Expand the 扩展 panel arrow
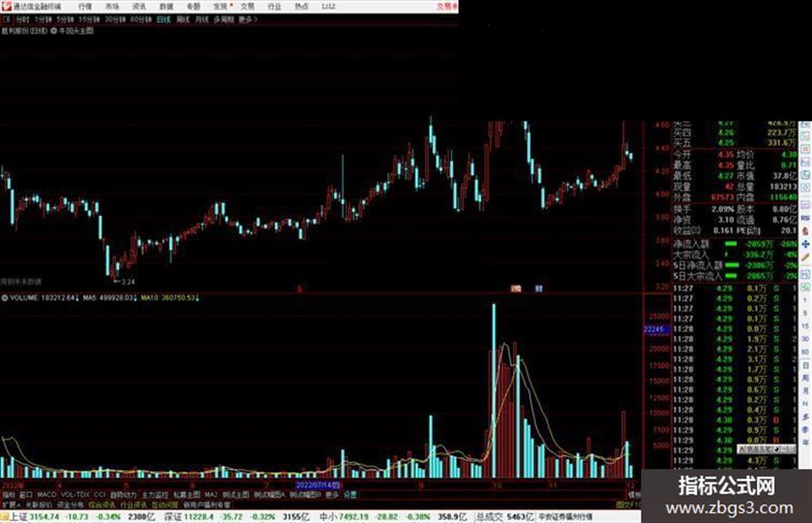The image size is (812, 523). coord(11,504)
